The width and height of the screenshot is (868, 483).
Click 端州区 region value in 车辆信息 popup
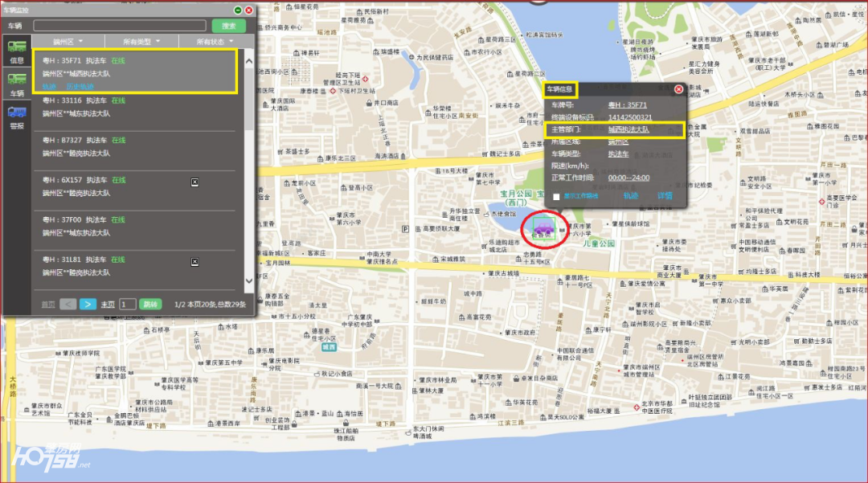[618, 141]
